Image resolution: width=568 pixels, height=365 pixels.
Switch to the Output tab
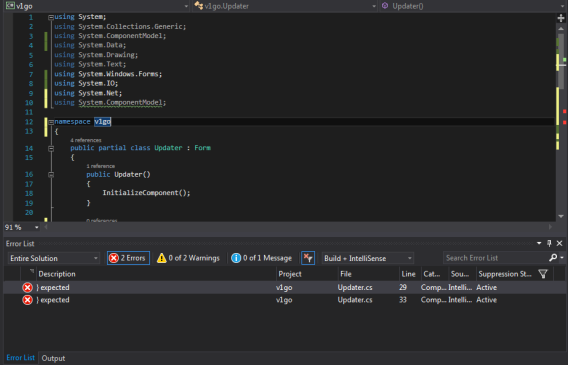click(x=53, y=358)
